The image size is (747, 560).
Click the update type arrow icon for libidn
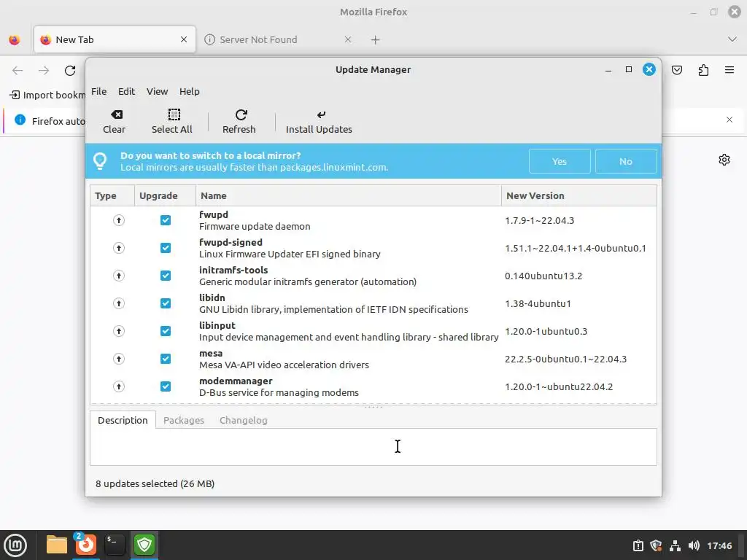click(119, 303)
